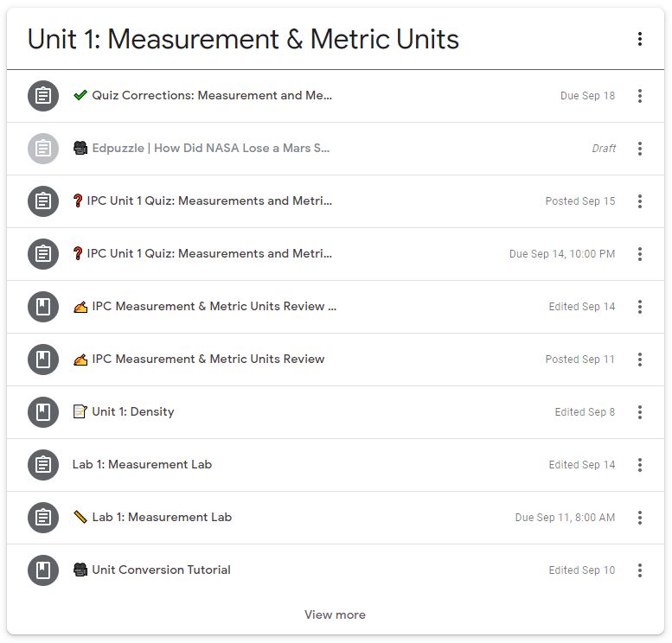
Task: Open the three-dot menu for the Unit 1 topic header
Action: tap(639, 39)
